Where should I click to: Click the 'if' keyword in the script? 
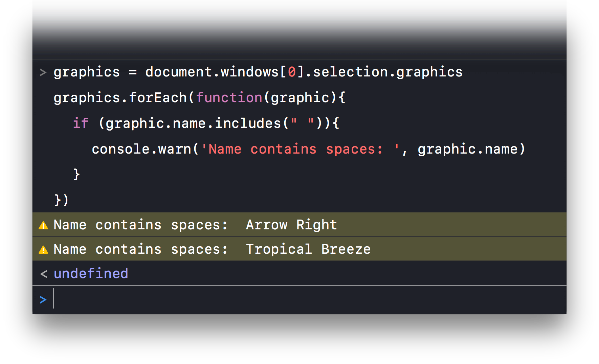81,123
